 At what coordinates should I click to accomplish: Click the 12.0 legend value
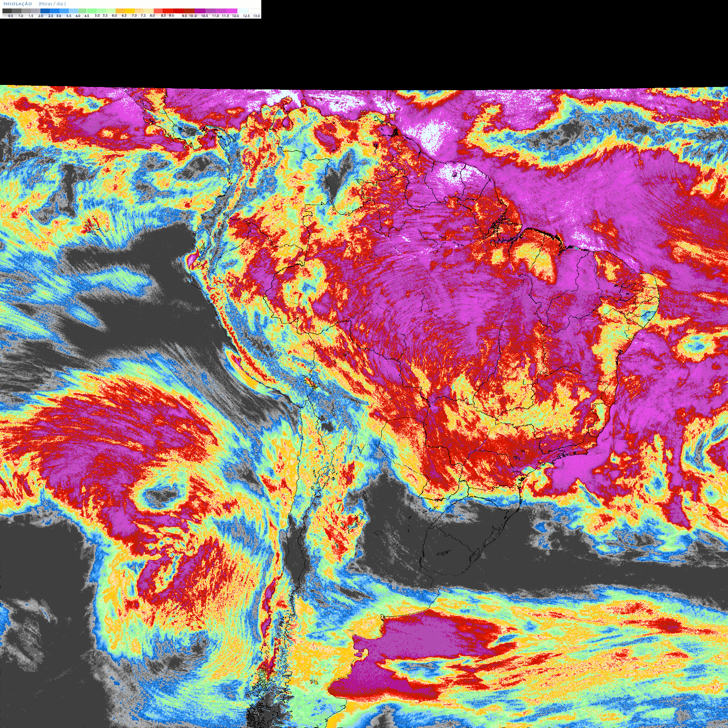coord(235,16)
